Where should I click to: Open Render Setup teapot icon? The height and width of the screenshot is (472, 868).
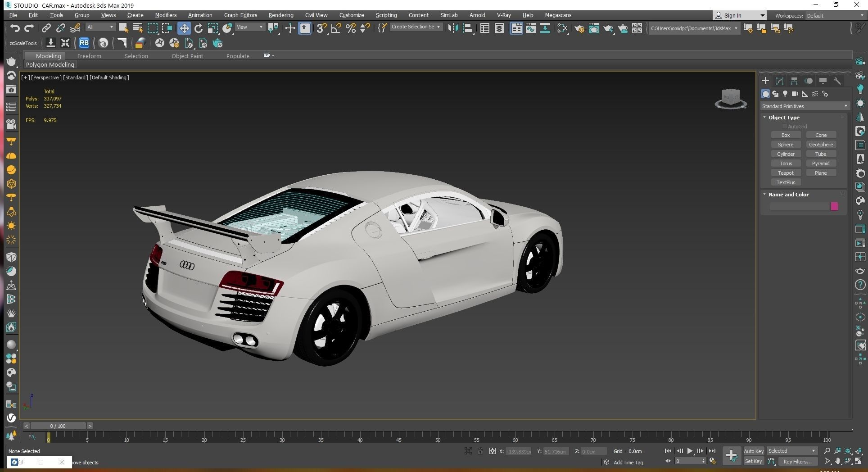[579, 28]
